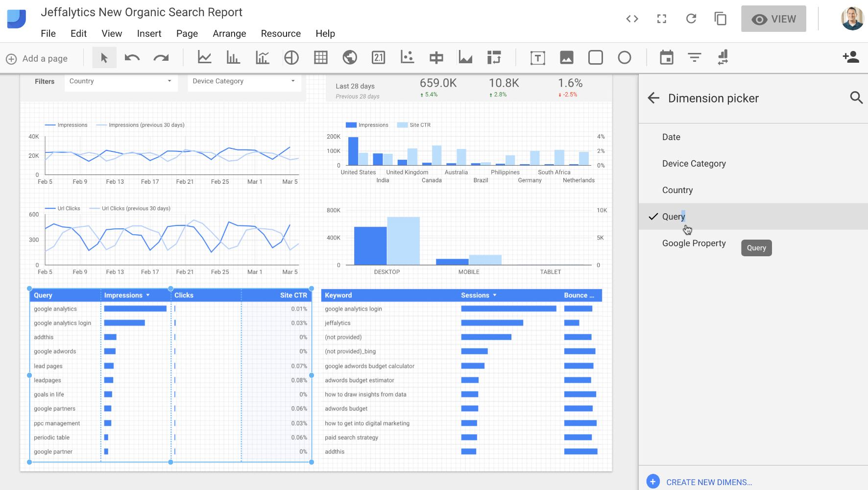Image resolution: width=868 pixels, height=490 pixels.
Task: Open the File menu
Action: 48,33
